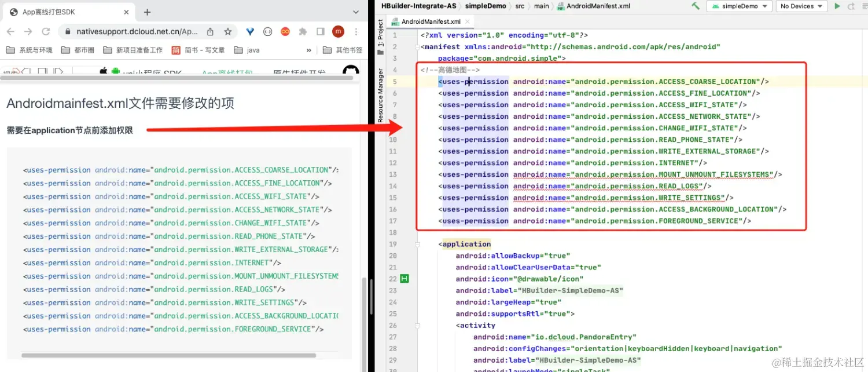Open the 都市圈 bookmark folder
This screenshot has height=372, width=868.
coord(78,50)
